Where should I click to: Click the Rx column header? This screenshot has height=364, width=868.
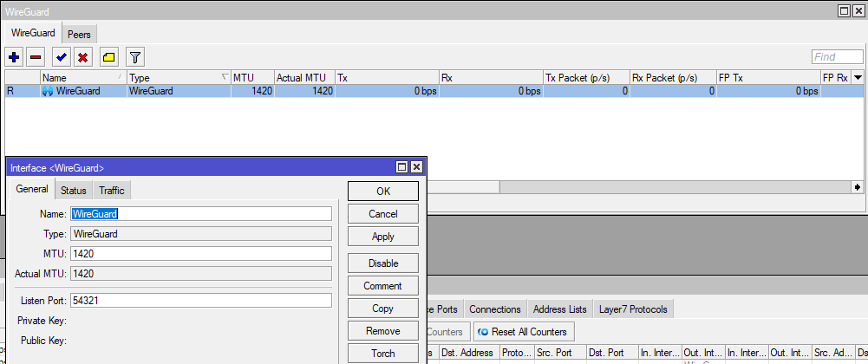(491, 78)
